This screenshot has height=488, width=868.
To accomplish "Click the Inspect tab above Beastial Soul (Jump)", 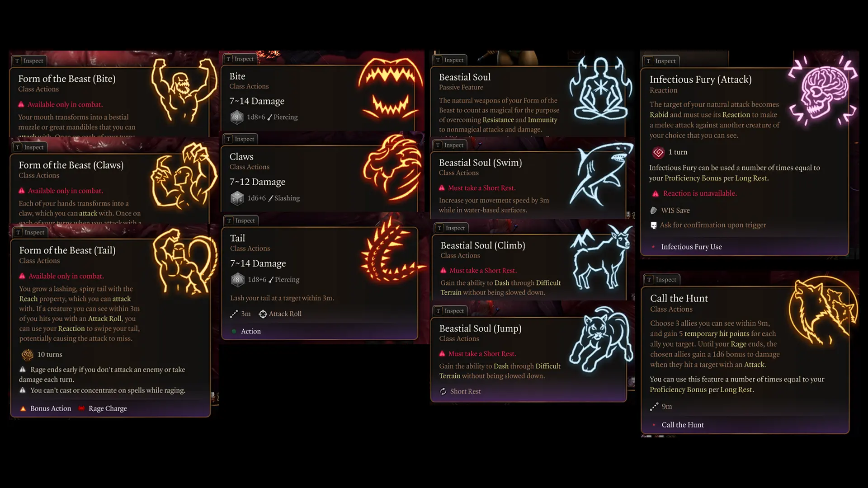I will (x=450, y=310).
